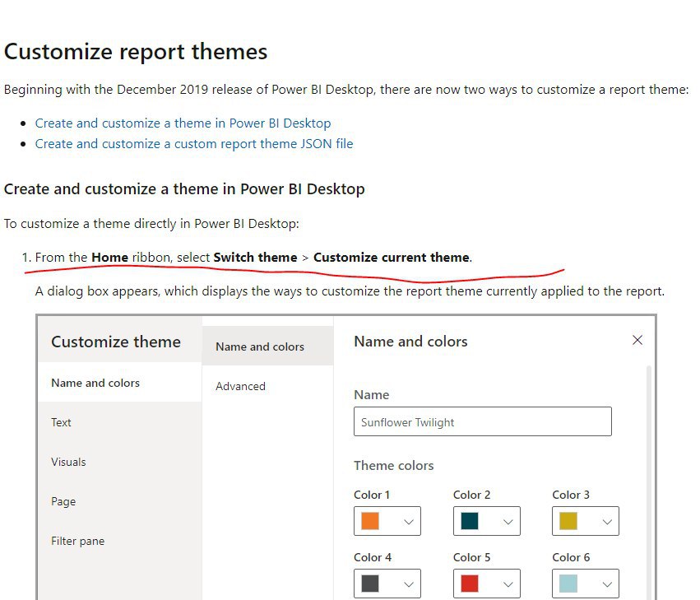Click the dark gray Color 4 swatch

[x=370, y=584]
